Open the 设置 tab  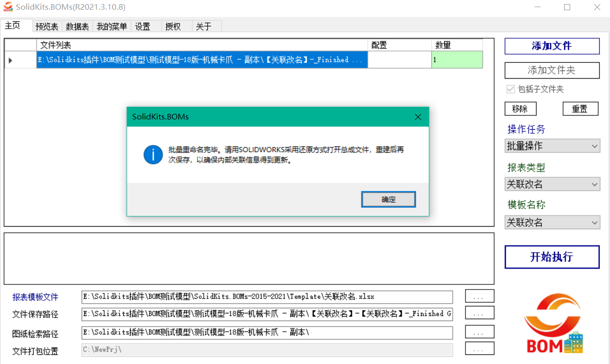coord(143,26)
